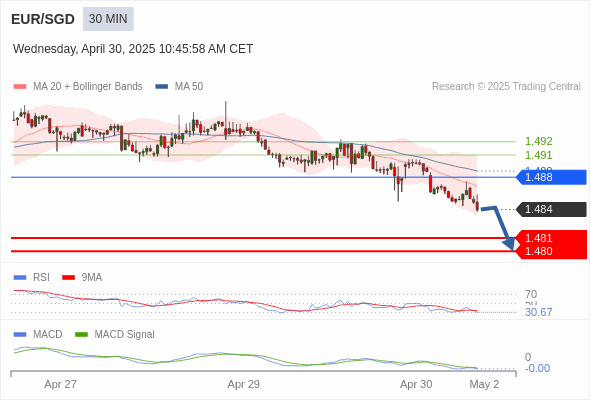Click the red 1.481 target price tag
Viewport: 590px width, 400px height.
coord(551,238)
